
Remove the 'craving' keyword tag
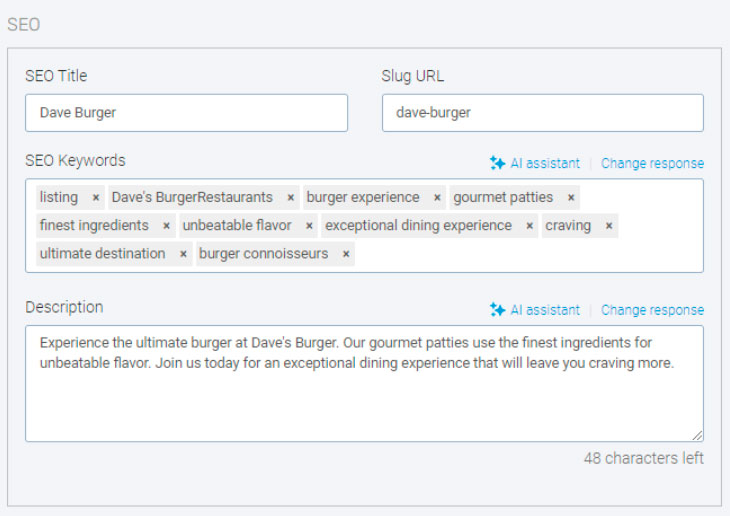(x=609, y=226)
